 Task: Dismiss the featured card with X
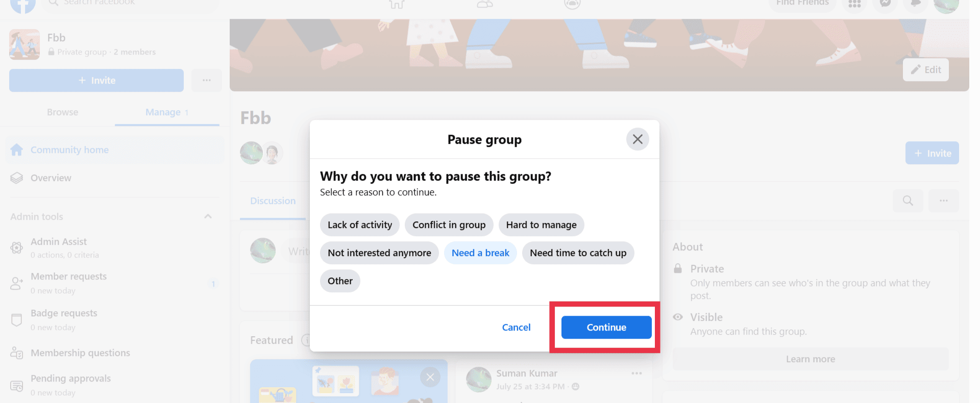(430, 377)
